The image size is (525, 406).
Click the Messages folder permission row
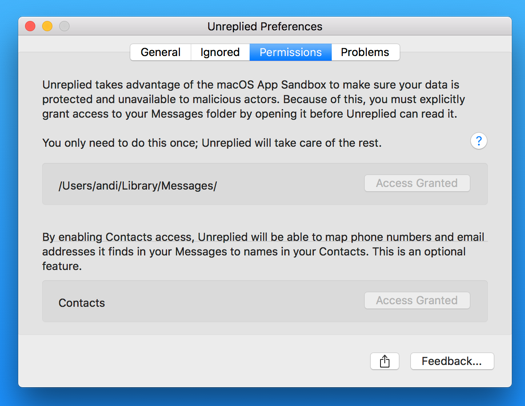[265, 184]
